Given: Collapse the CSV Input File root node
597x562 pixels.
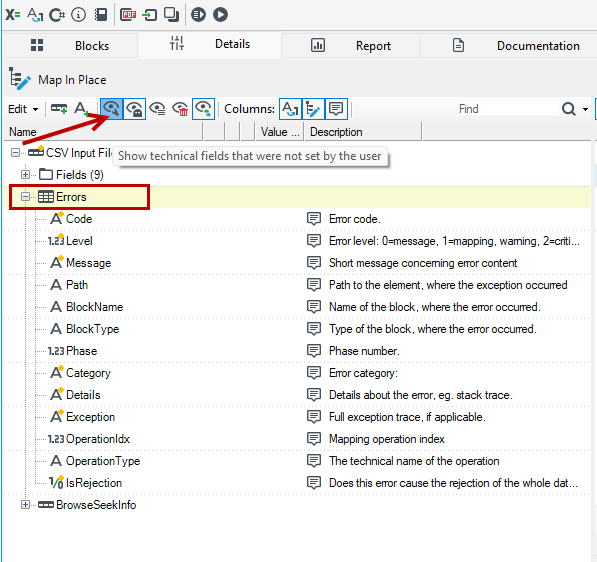Looking at the screenshot, I should point(15,153).
